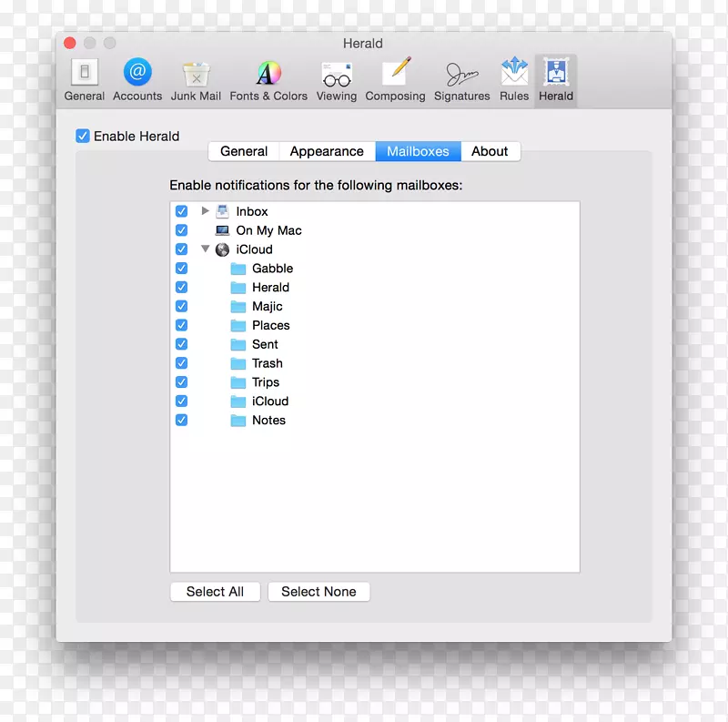Collapse the iCloud mailbox tree
The image size is (728, 722).
click(206, 249)
